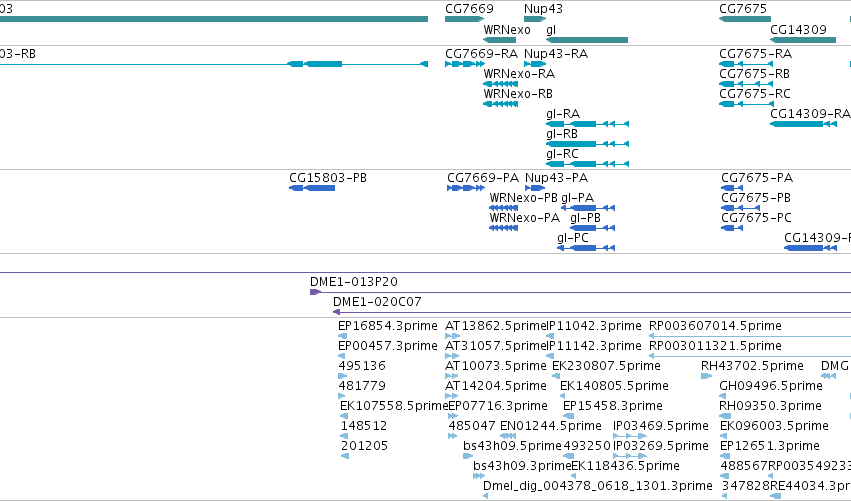Select the WRNexo-RB transcript
The height and width of the screenshot is (501, 851).
(500, 104)
